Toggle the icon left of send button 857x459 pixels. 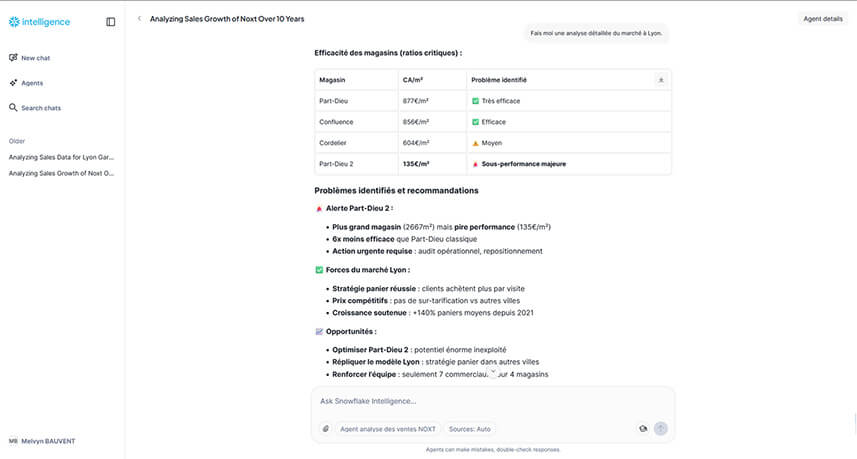(643, 428)
